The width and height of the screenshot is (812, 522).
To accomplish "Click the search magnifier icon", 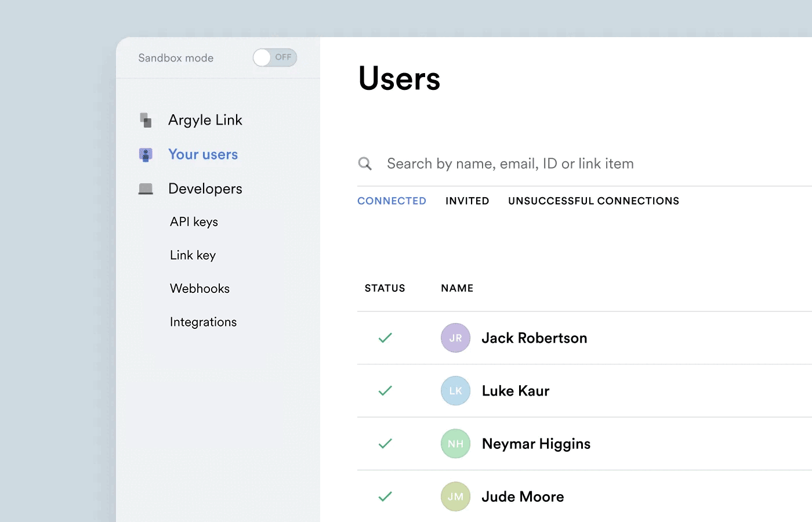I will 365,164.
